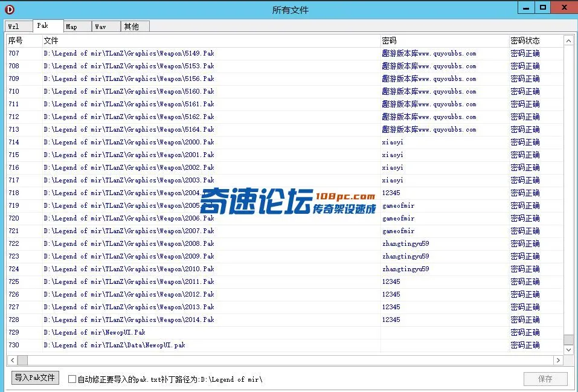Click 密码正确 status in row 707

pyautogui.click(x=525, y=54)
